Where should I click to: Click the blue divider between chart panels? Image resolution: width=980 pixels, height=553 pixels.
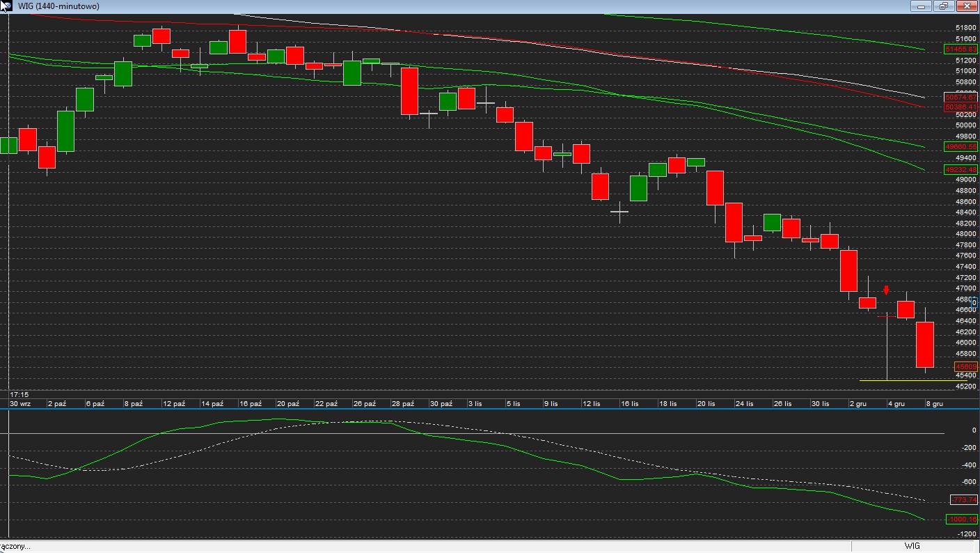(x=487, y=409)
